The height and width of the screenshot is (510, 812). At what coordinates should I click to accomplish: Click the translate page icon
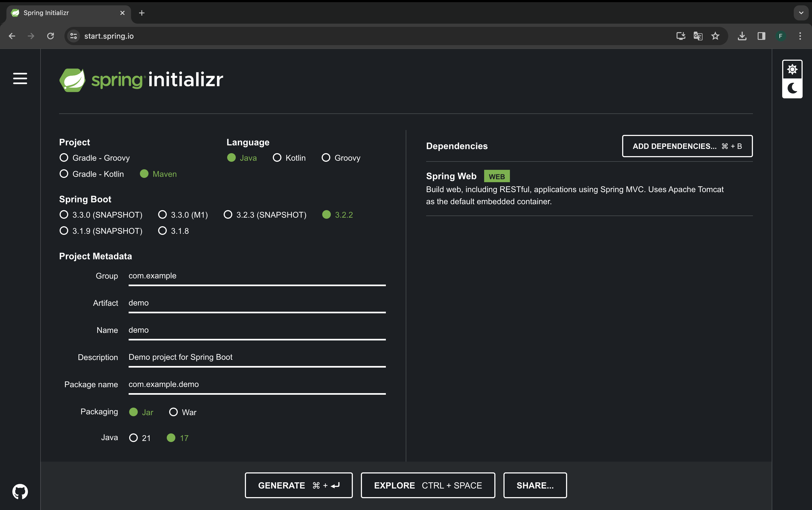698,36
